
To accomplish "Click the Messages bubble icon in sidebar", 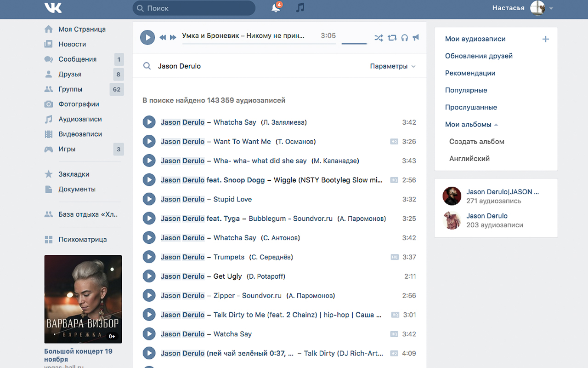I will pos(48,59).
